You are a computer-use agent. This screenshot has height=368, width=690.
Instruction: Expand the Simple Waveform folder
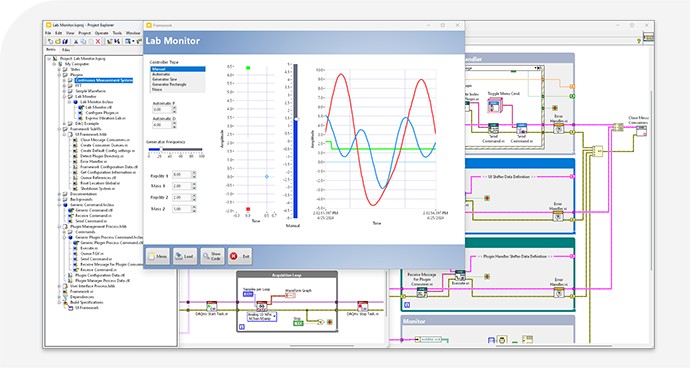point(65,91)
